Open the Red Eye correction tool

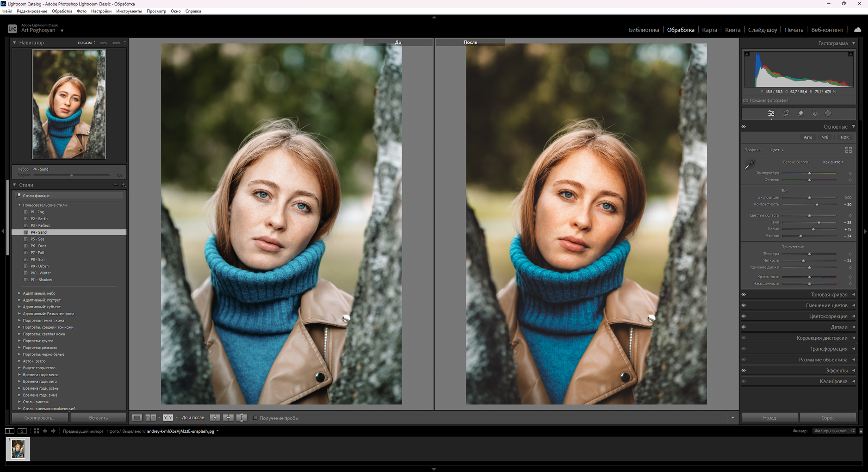click(x=815, y=113)
